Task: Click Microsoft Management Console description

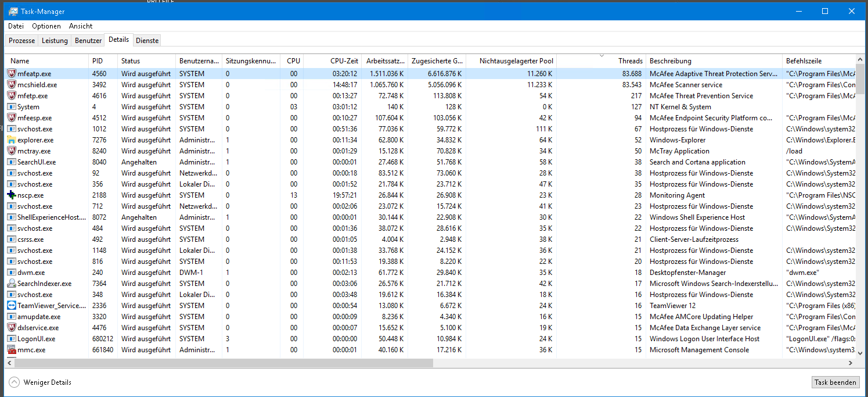Action: point(699,350)
